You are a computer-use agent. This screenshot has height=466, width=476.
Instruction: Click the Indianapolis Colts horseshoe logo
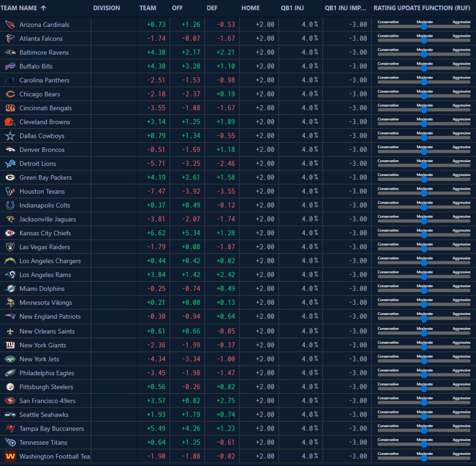click(x=10, y=205)
